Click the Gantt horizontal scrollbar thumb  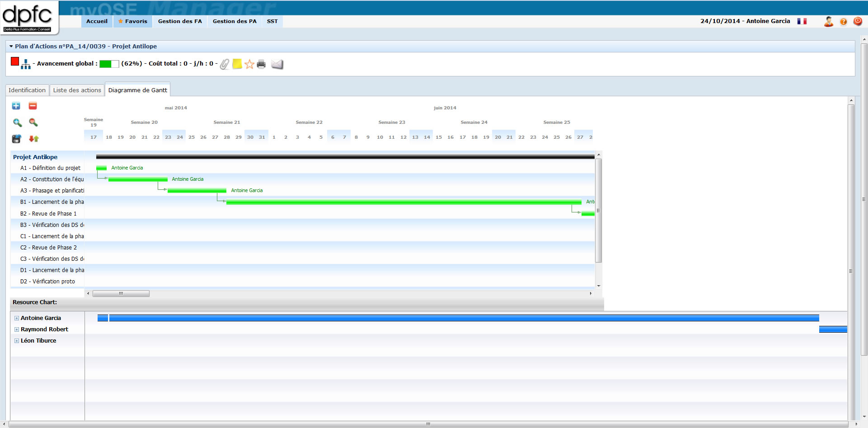(121, 294)
